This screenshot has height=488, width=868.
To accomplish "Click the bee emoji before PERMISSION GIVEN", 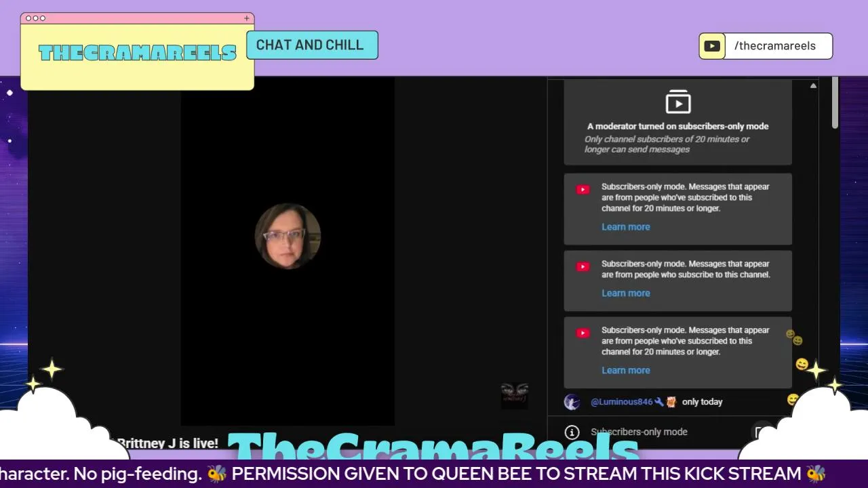I will tap(217, 474).
